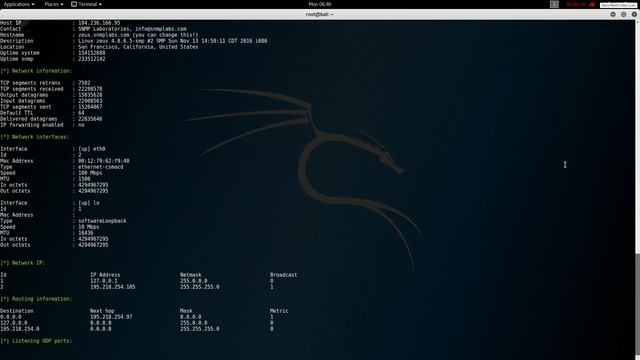Click the Contact line with info@snmplabs.com

pos(93,29)
